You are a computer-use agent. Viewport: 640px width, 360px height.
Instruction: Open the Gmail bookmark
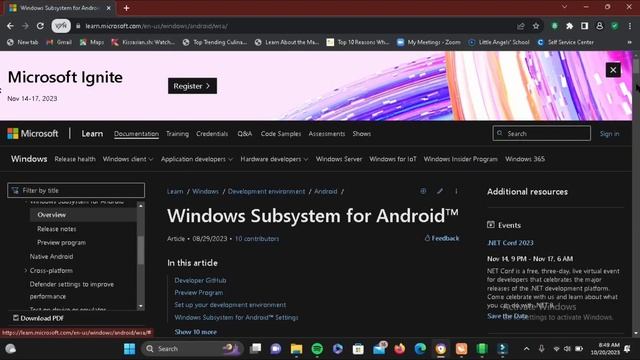click(x=60, y=42)
